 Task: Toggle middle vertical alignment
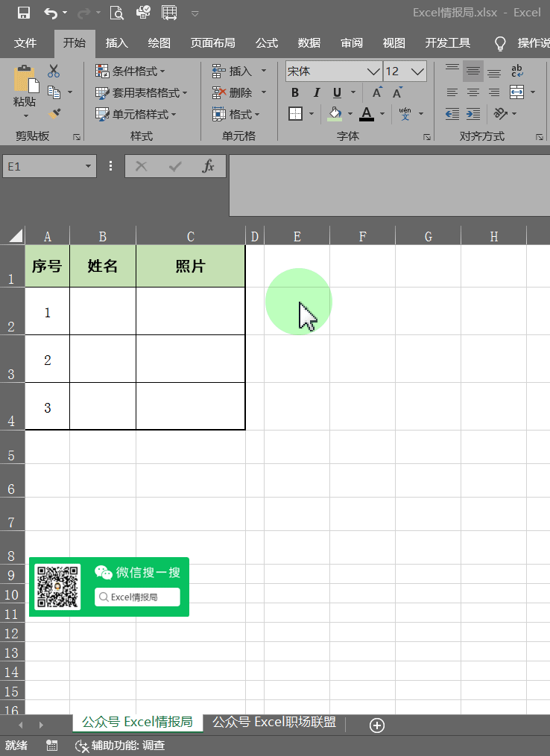[x=472, y=71]
